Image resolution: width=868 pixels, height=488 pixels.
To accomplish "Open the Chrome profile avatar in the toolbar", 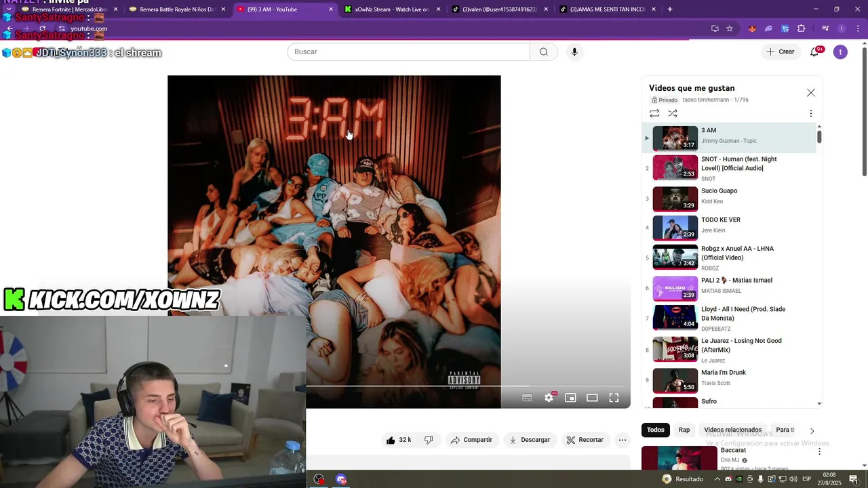I will pyautogui.click(x=842, y=28).
